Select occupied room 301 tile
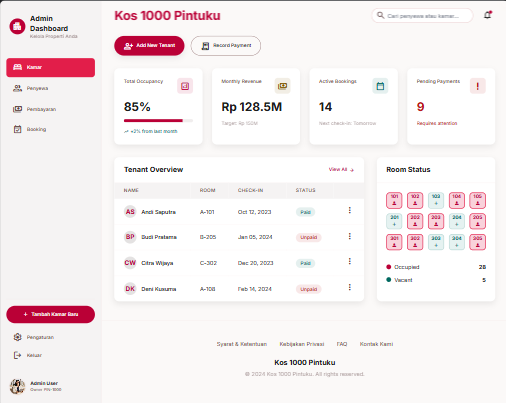Screen dimensions: 506x403 pyautogui.click(x=394, y=242)
